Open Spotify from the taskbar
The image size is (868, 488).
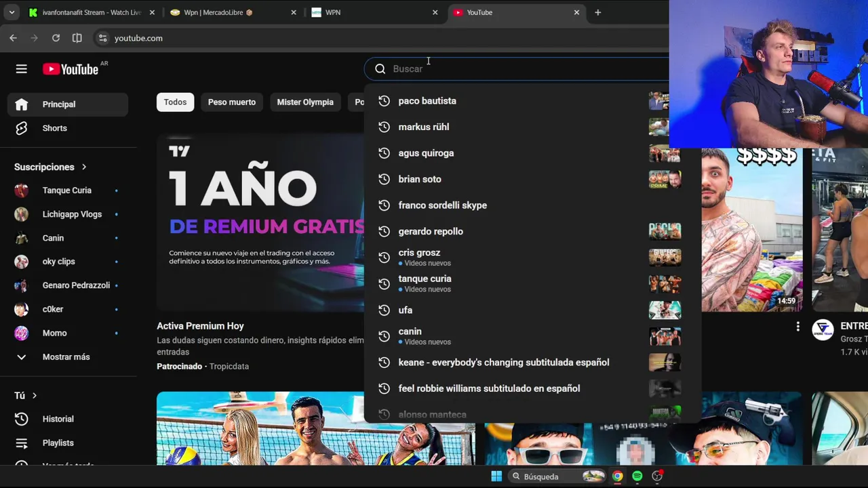point(637,476)
